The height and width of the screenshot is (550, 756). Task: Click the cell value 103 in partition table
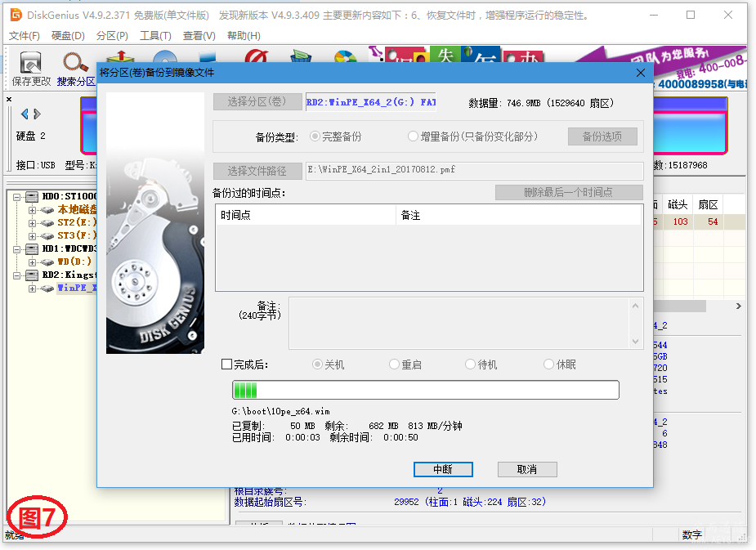(680, 221)
